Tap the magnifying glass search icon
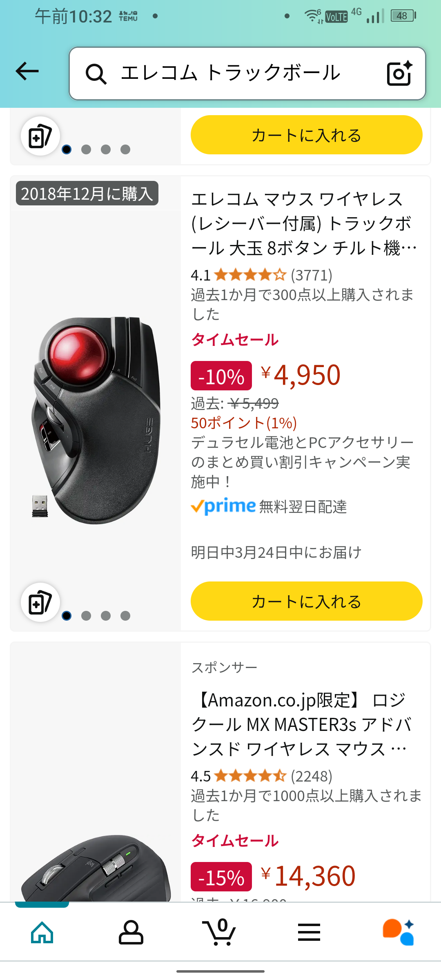Viewport: 441px width, 980px height. (x=96, y=74)
